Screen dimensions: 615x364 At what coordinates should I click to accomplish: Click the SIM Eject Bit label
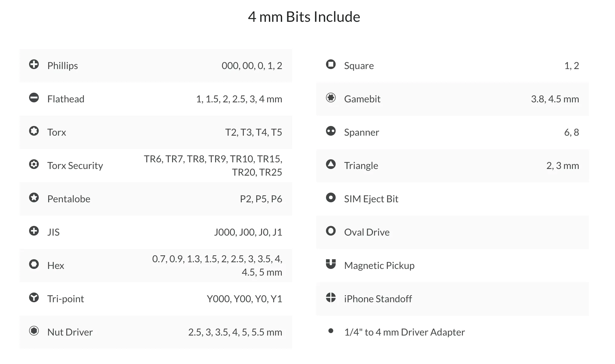point(371,199)
